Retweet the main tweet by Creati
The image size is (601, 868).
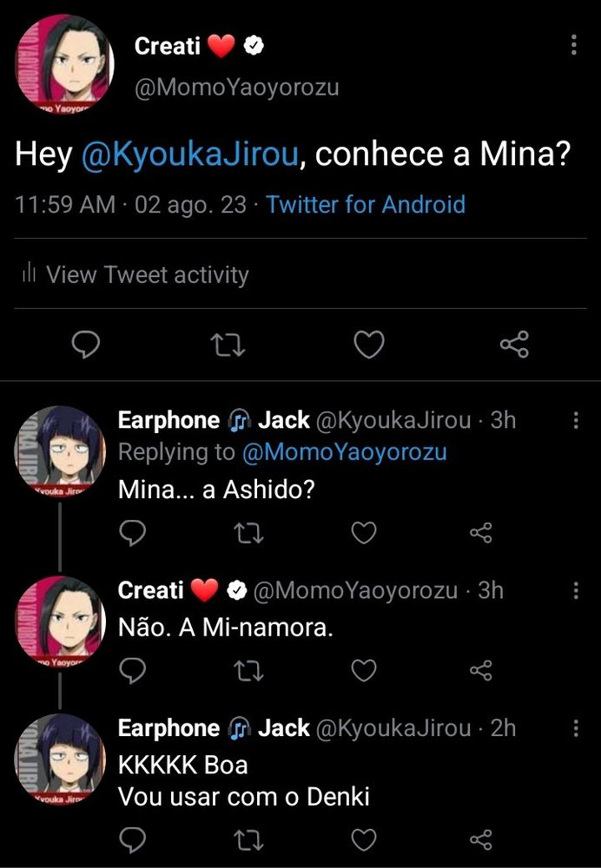coord(228,345)
